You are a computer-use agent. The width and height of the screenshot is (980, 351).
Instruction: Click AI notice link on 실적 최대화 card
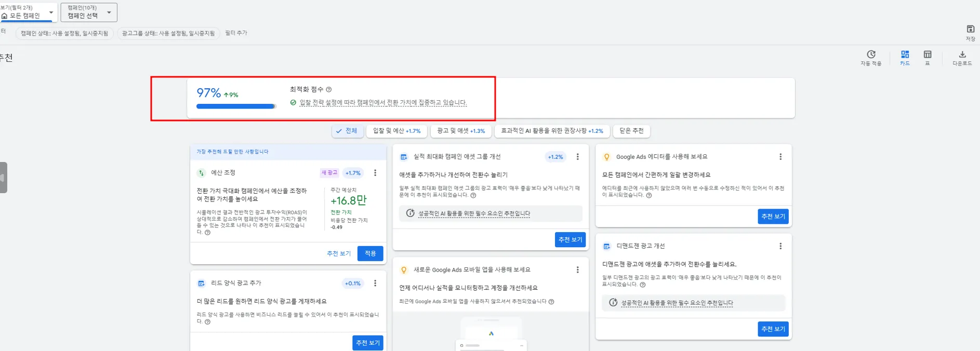[x=474, y=213]
